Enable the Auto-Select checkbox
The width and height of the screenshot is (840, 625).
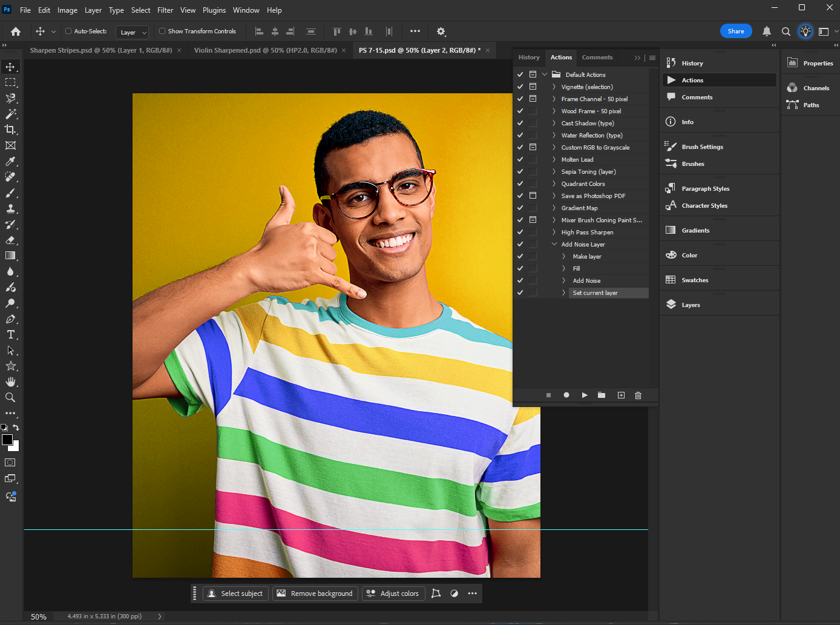point(68,31)
